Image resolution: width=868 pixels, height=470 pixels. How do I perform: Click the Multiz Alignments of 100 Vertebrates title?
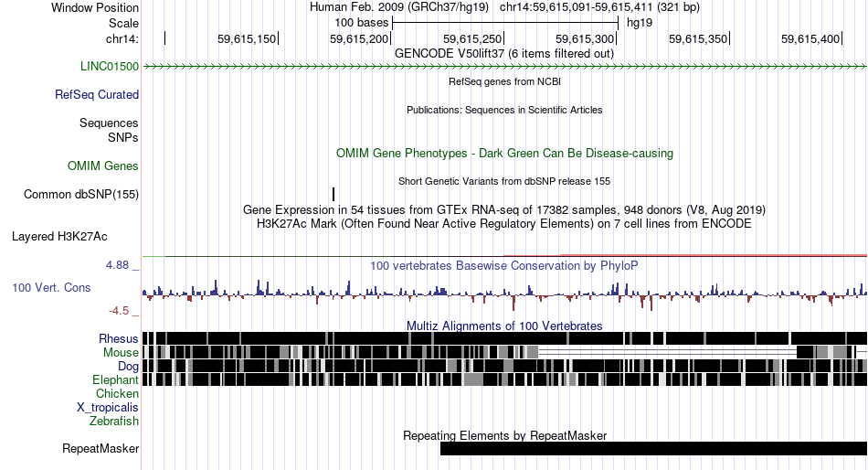504,326
